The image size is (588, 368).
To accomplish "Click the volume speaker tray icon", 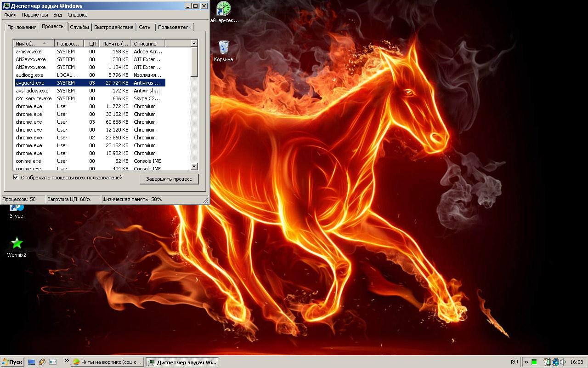I will point(563,362).
